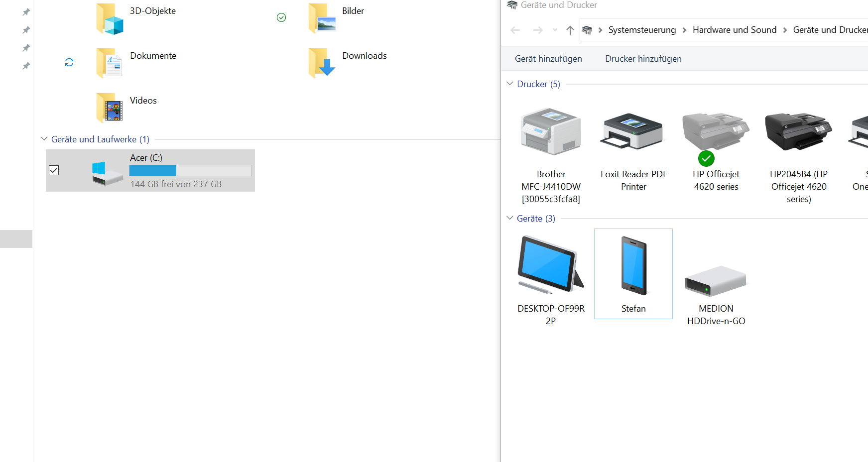Click the Drucker hinzufügen button
Screen dimensions: 868x462
643,58
